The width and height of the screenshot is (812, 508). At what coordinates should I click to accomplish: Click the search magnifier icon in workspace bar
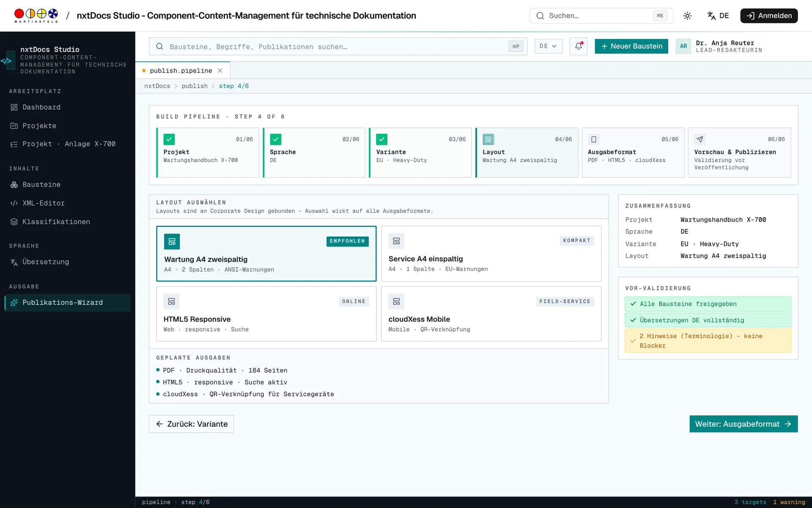click(159, 47)
